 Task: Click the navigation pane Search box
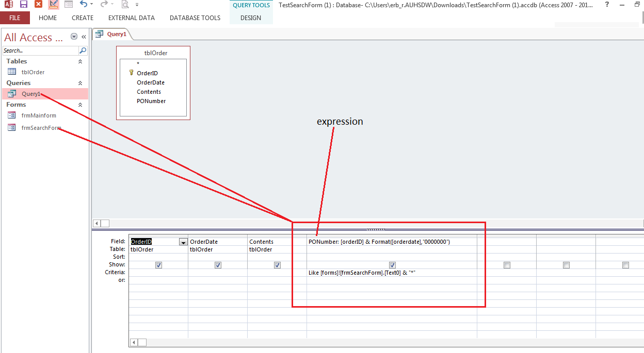pyautogui.click(x=41, y=51)
